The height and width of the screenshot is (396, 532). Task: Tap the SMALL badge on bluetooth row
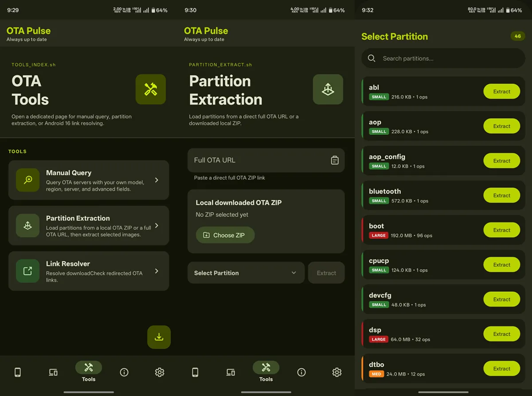pos(379,201)
